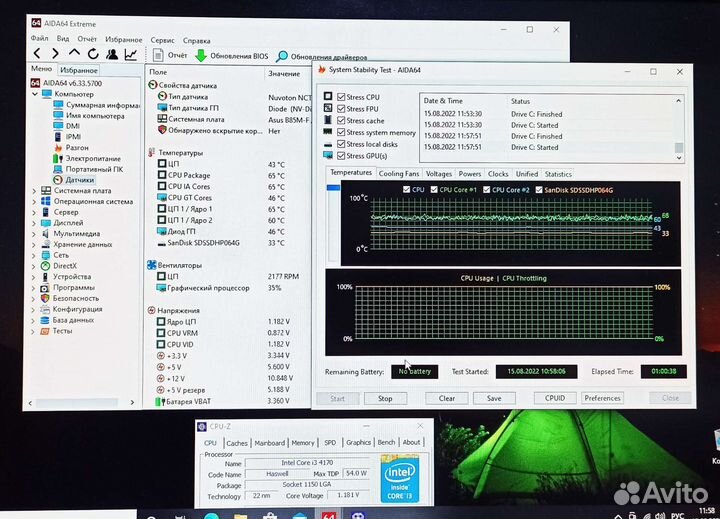Click the Refresh toolbar icon in AIDA64
The image size is (720, 519).
click(93, 54)
